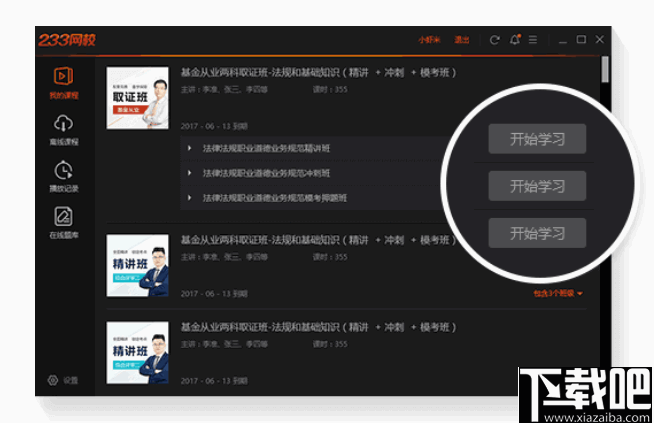Open the 播放记录 history section
Screen dimensions: 654x423
coord(64,176)
